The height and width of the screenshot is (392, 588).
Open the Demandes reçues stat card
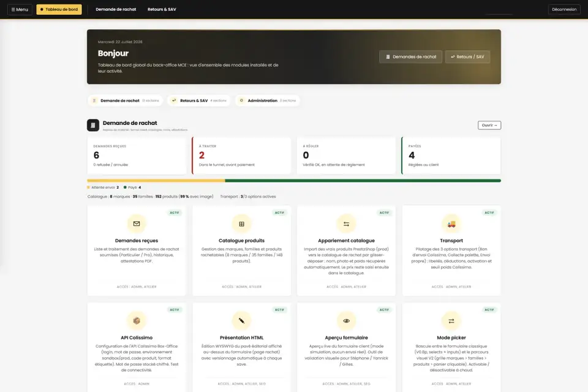[x=137, y=156]
